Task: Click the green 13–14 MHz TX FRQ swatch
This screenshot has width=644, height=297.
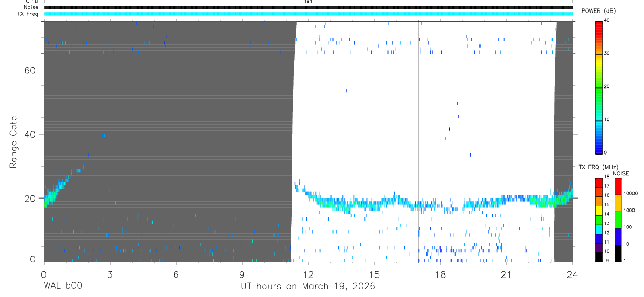Action: pos(598,220)
